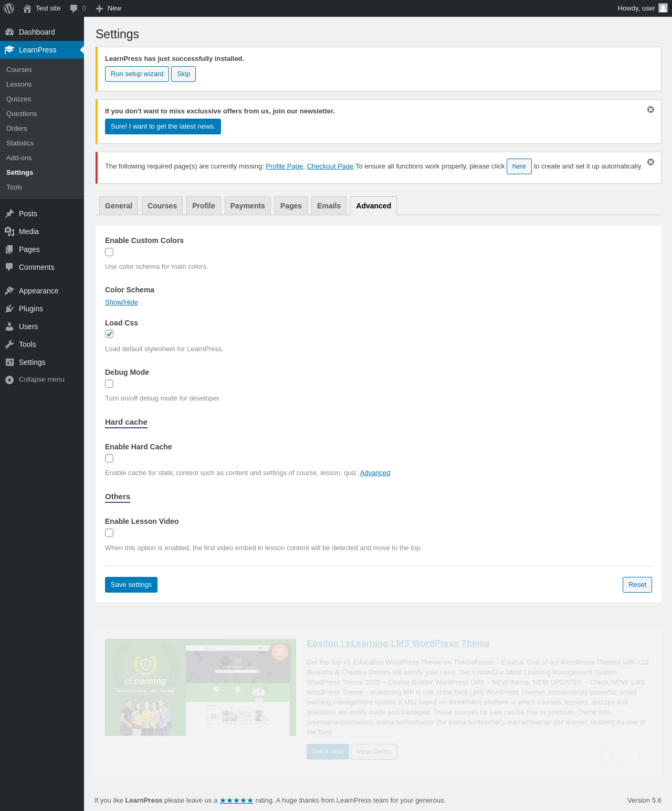The height and width of the screenshot is (811, 672).
Task: Check Enable Lesson Video option
Action: [x=109, y=533]
